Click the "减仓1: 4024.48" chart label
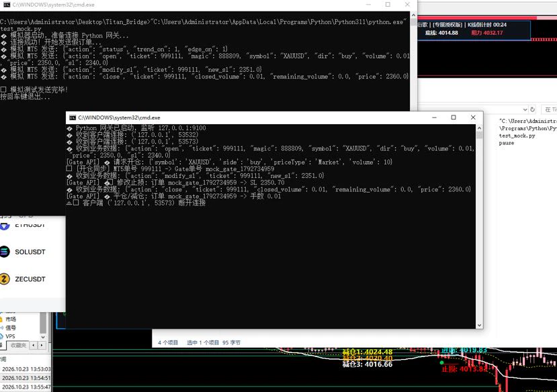The image size is (557, 392). [368, 352]
